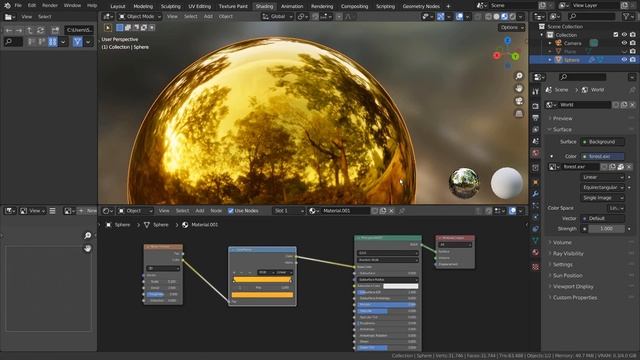Disable Camera object in renders icon
The image size is (640, 360).
[x=633, y=43]
